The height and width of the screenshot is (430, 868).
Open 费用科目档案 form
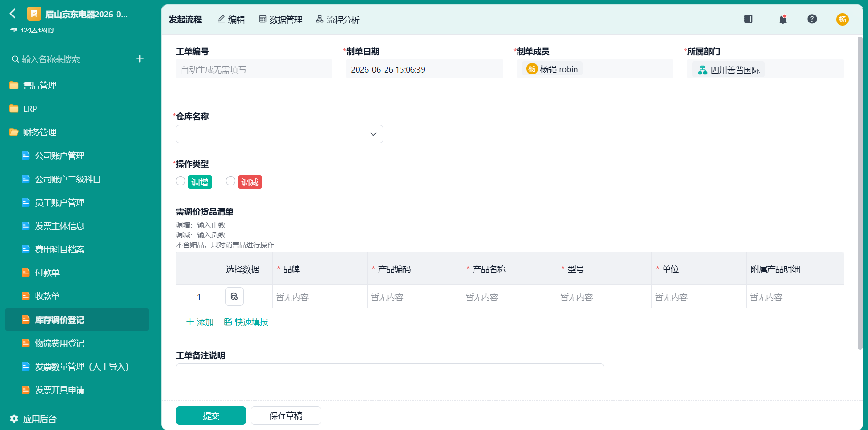[x=77, y=249]
